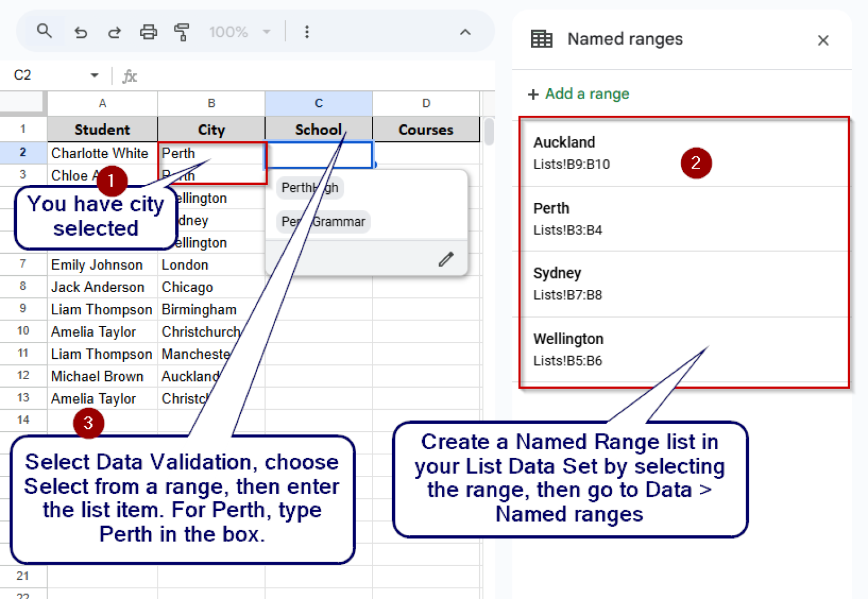Choose Perth Grammar from the dropdown list

[323, 222]
